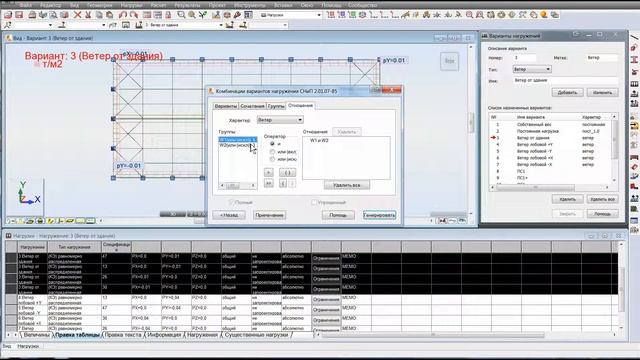Switch to the Варианты tab
The width and height of the screenshot is (640, 360).
click(226, 106)
